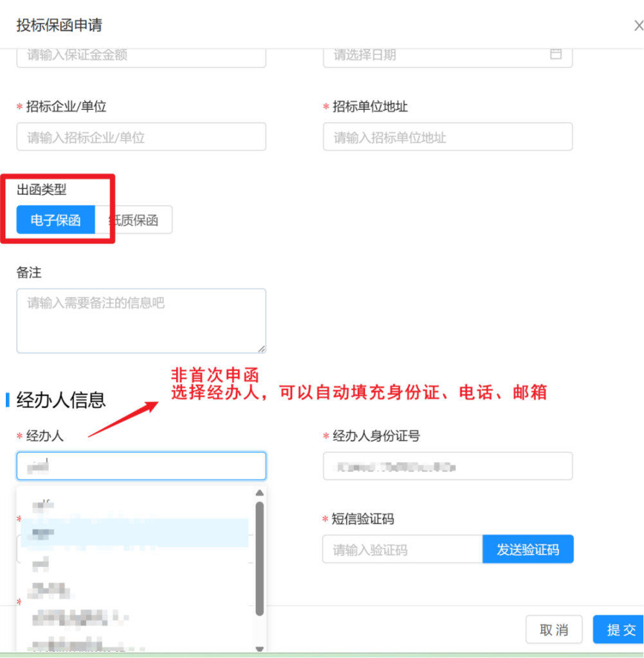Image resolution: width=644 pixels, height=658 pixels.
Task: Select 电子保函 as 出函类型
Action: [55, 220]
